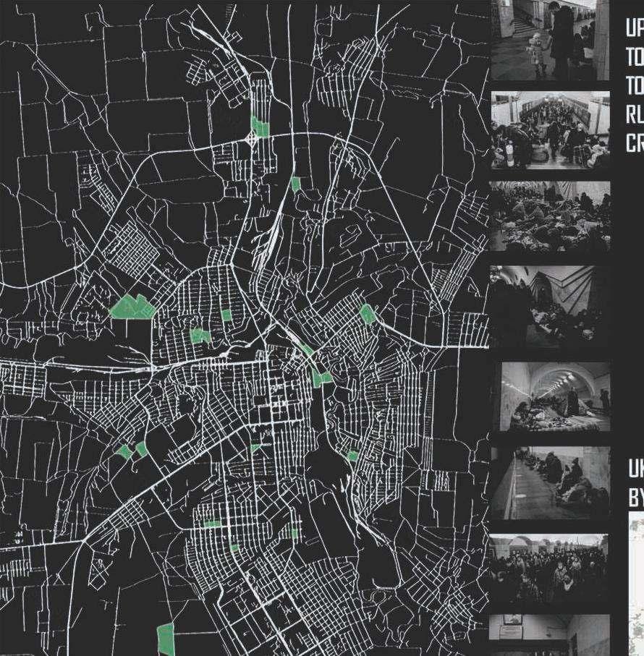Open the photo of a child on metro stairs
Screen dimensions: 644x656
coord(550,41)
